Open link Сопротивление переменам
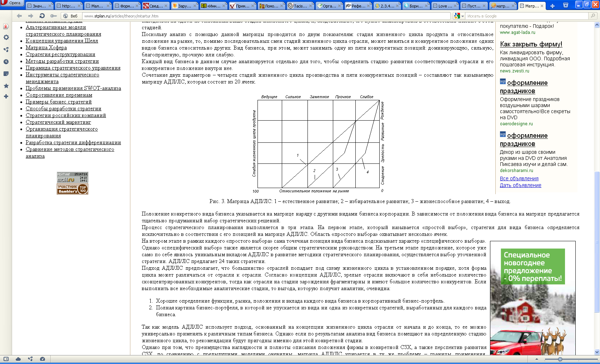This screenshot has height=364, width=600. tap(59, 95)
